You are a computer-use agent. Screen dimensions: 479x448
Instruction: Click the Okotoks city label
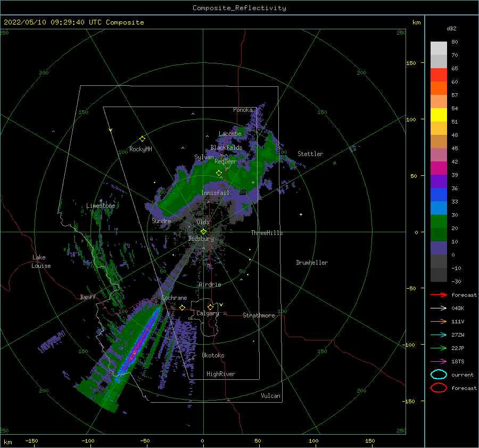pyautogui.click(x=213, y=355)
